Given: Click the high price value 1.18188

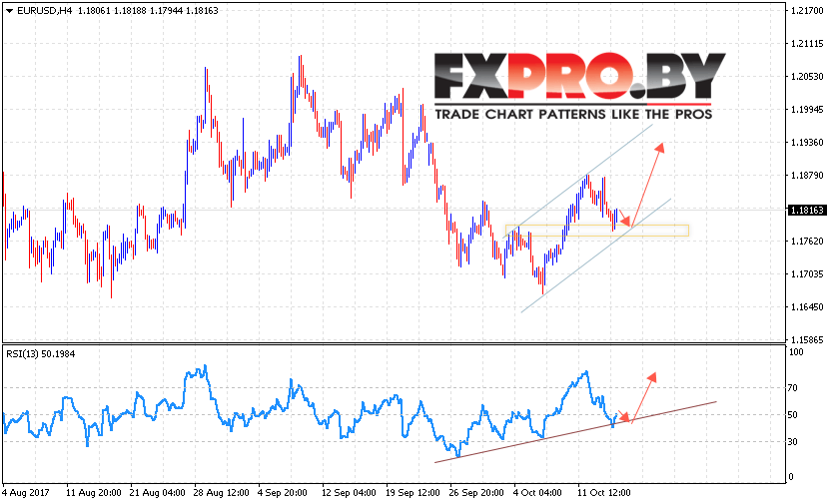Looking at the screenshot, I should pos(130,11).
